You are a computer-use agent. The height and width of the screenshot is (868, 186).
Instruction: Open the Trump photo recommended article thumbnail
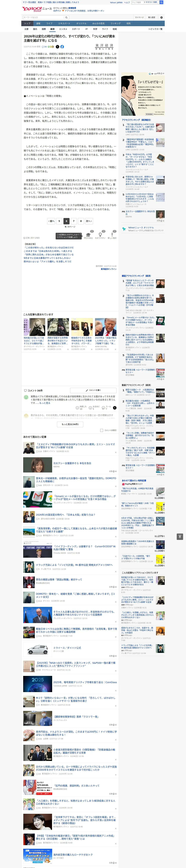click(x=106, y=327)
